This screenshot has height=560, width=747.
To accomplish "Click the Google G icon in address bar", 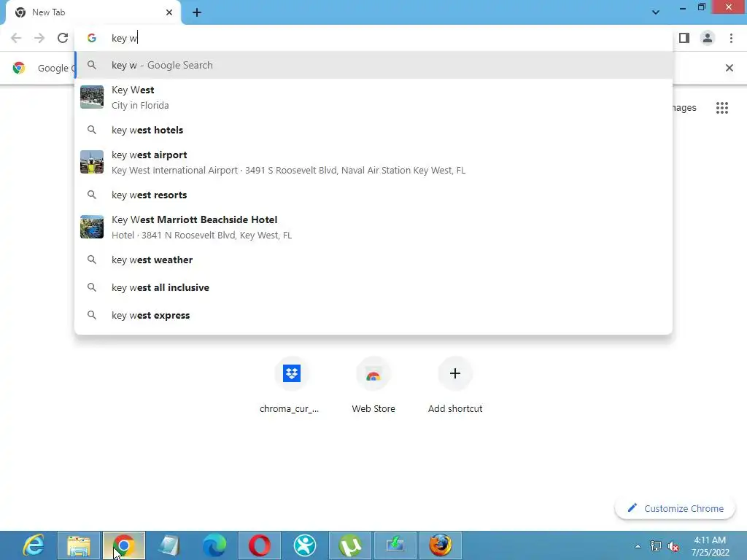I will (x=92, y=38).
